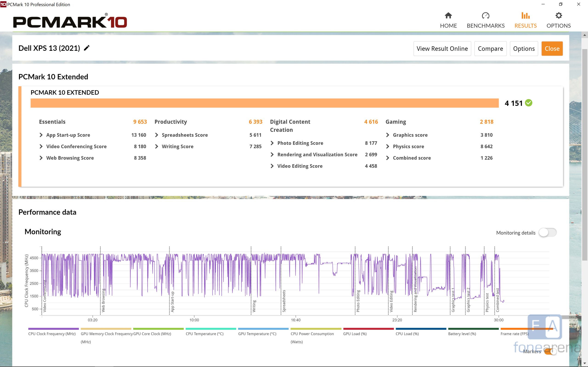The image size is (588, 367).
Task: Click the CPU Temperature legend swatch
Action: pos(211,329)
